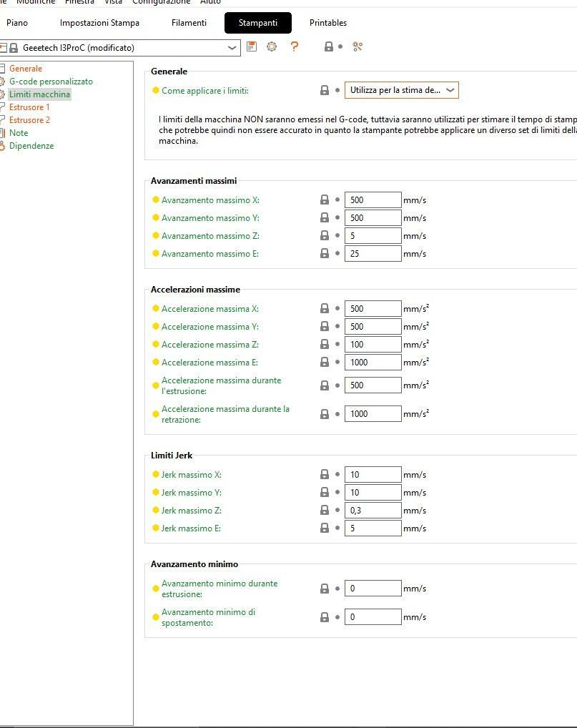Toggle lock icon for Avanzamento massimo X
Image resolution: width=577 pixels, height=728 pixels.
(x=325, y=200)
